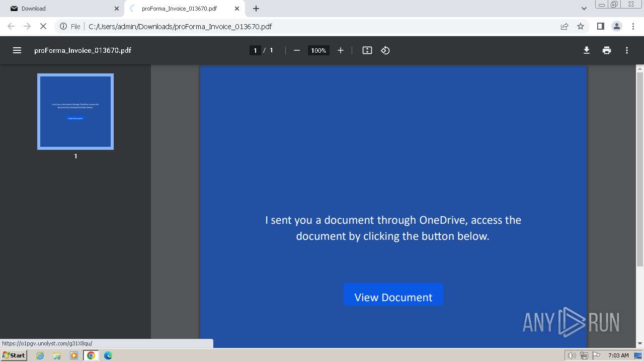The width and height of the screenshot is (644, 362).
Task: Click the File site info icon
Action: 70,26
